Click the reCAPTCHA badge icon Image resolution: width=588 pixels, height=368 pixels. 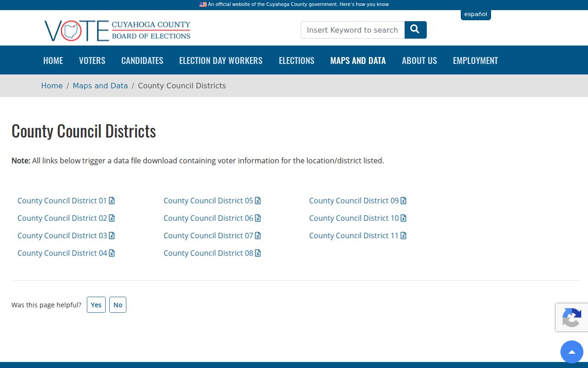572,317
